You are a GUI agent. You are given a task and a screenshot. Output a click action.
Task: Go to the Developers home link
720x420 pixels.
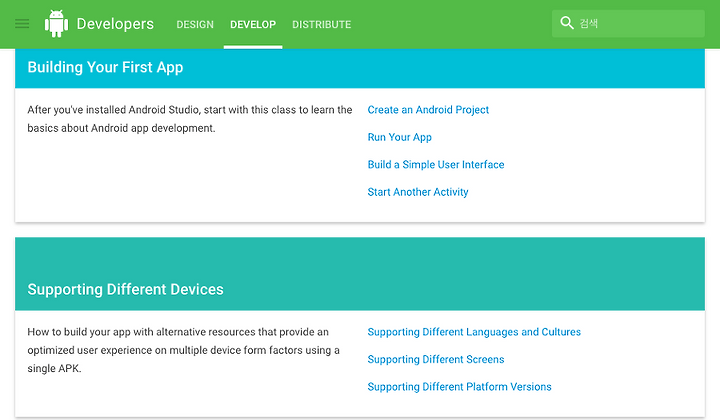click(x=115, y=24)
